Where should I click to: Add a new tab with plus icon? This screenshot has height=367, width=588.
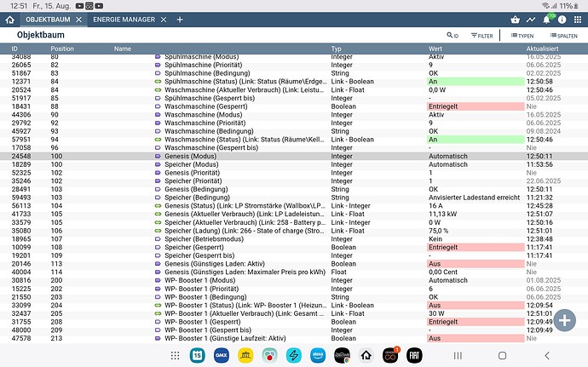[180, 20]
